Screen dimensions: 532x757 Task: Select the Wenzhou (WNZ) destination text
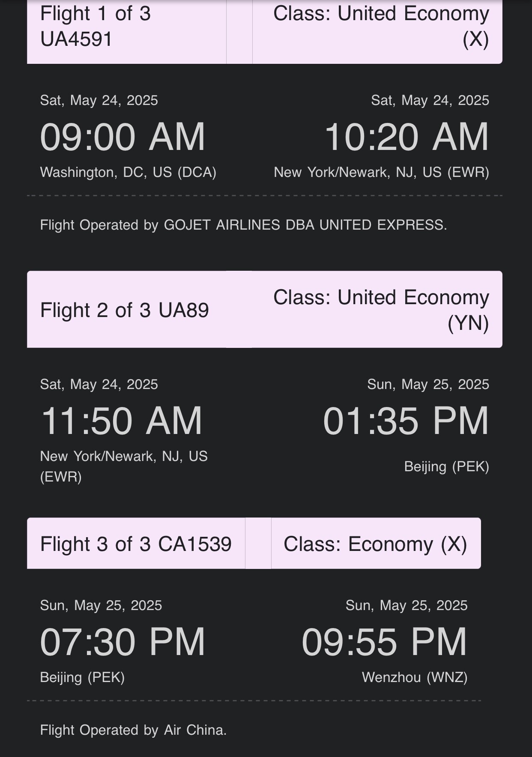coord(415,677)
